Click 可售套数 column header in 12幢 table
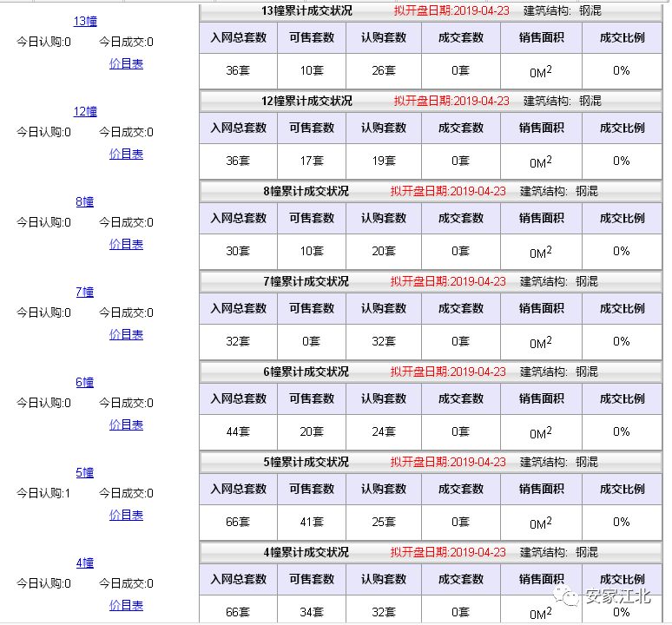Image resolution: width=672 pixels, height=625 pixels. pos(312,128)
